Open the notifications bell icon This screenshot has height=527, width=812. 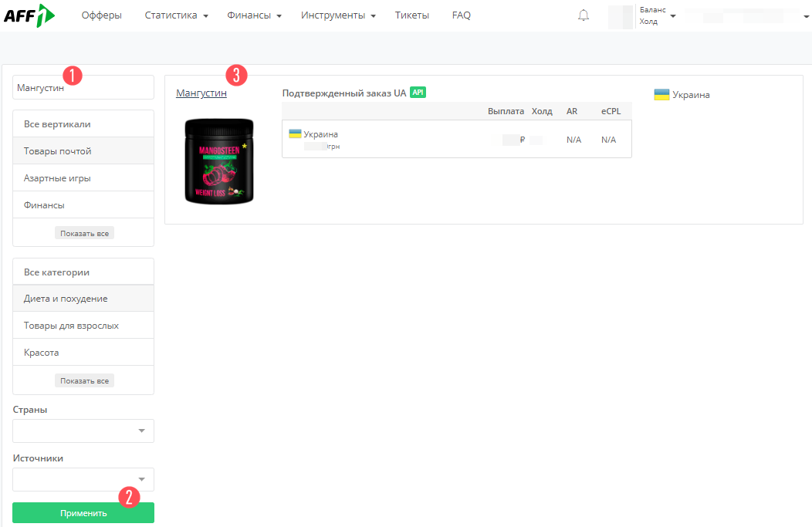pos(583,15)
